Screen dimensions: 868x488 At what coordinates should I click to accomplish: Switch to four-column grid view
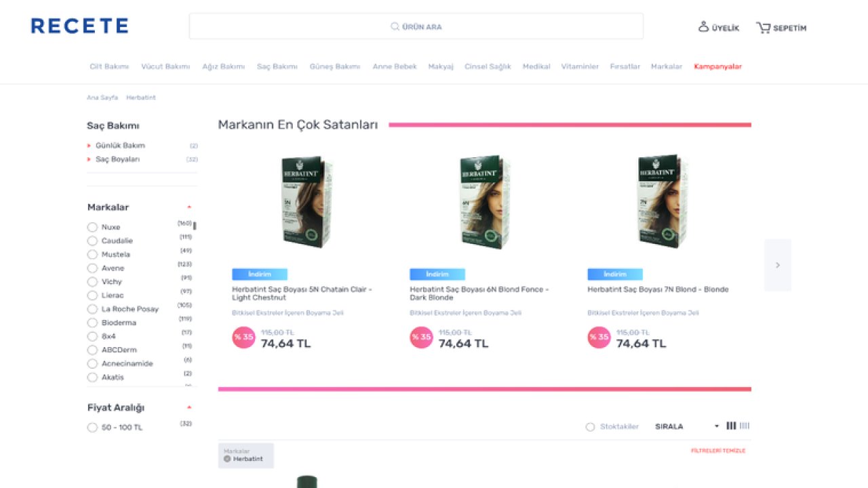(745, 426)
